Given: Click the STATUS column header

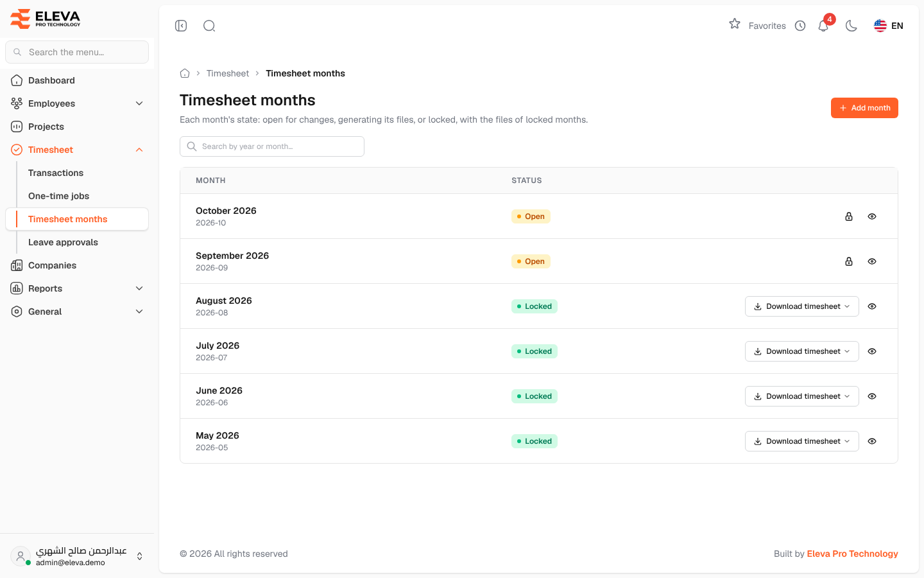Looking at the screenshot, I should pyautogui.click(x=527, y=180).
